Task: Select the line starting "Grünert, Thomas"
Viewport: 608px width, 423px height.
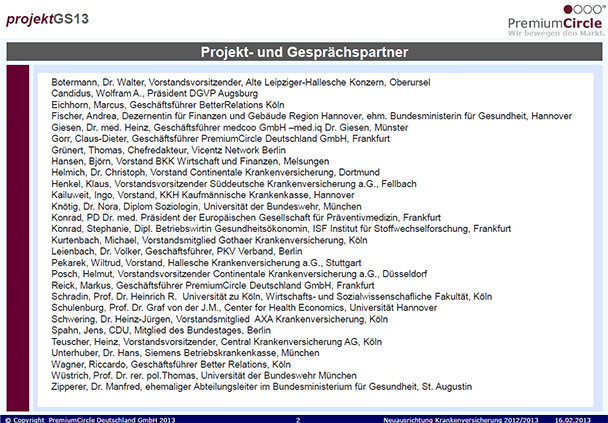Action: tap(168, 150)
